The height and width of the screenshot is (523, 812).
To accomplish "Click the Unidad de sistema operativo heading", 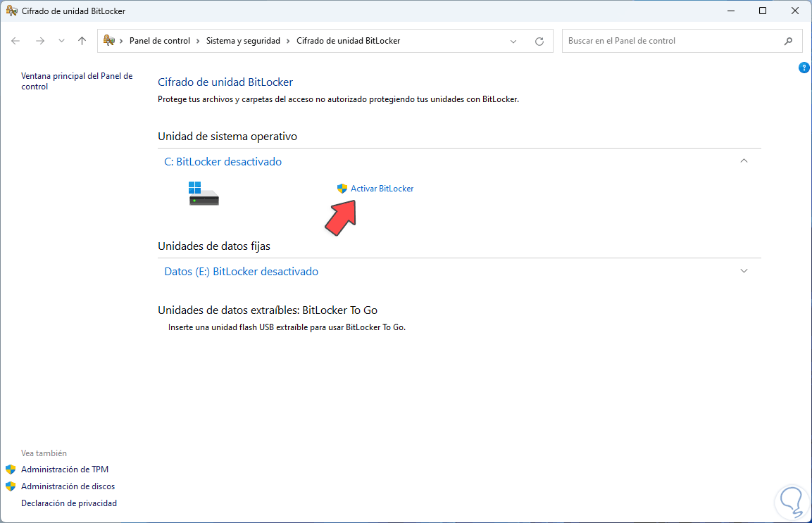I will (x=227, y=136).
